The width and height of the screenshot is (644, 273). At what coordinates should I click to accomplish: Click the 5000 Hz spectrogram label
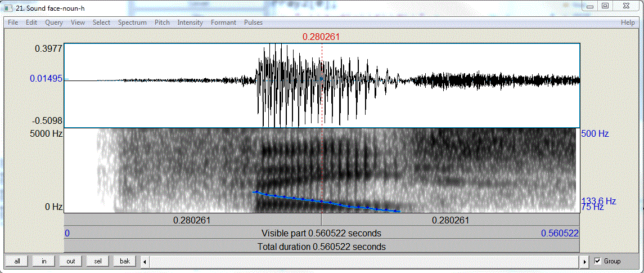tap(46, 133)
